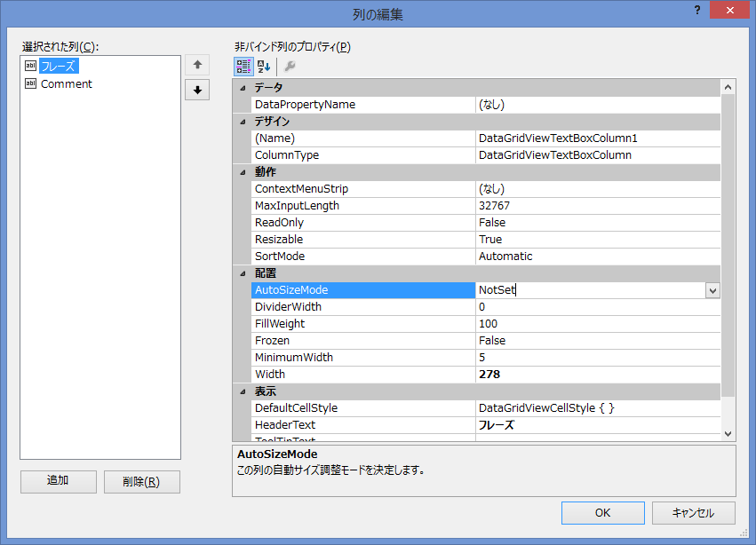
Task: Move selected column up
Action: 197,65
